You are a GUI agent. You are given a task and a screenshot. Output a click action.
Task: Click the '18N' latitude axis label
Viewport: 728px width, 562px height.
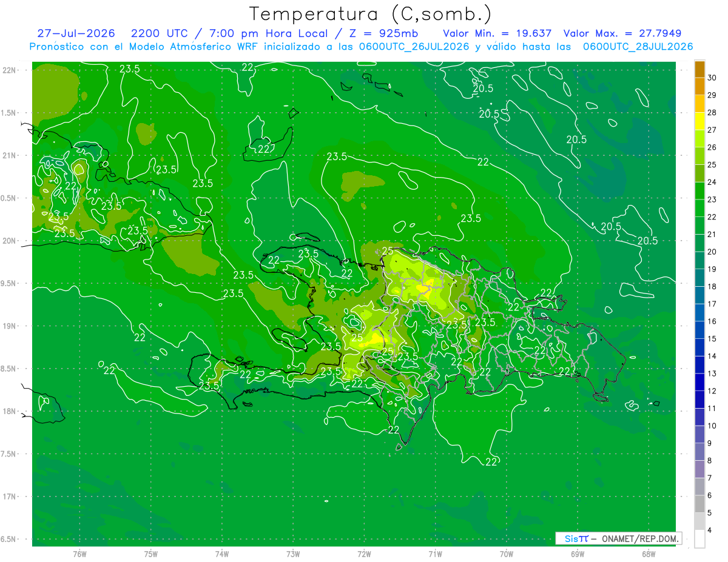pyautogui.click(x=10, y=411)
